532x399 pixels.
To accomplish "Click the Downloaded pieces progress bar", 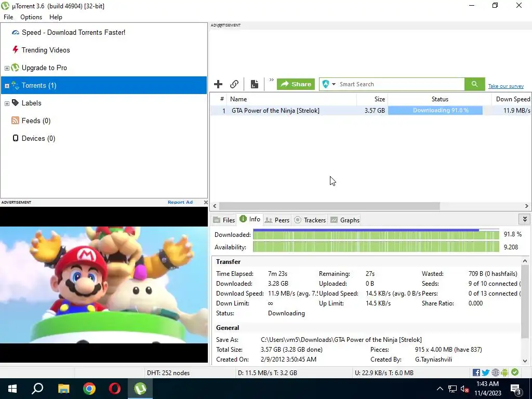I will pos(376,235).
